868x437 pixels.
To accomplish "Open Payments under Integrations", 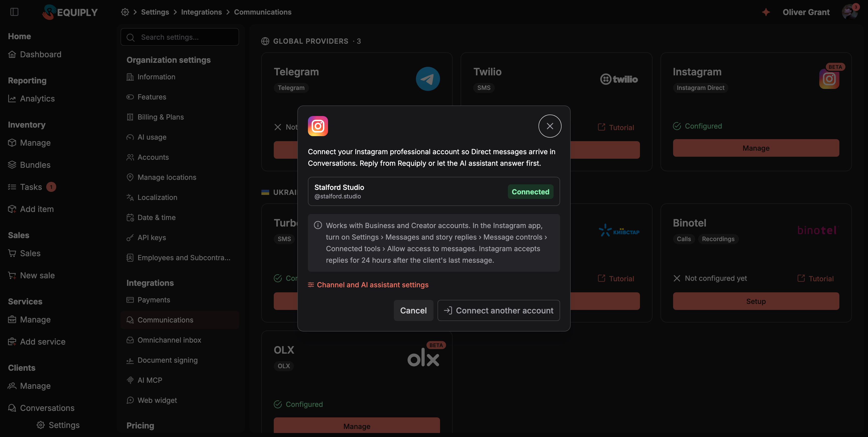I will [x=180, y=300].
